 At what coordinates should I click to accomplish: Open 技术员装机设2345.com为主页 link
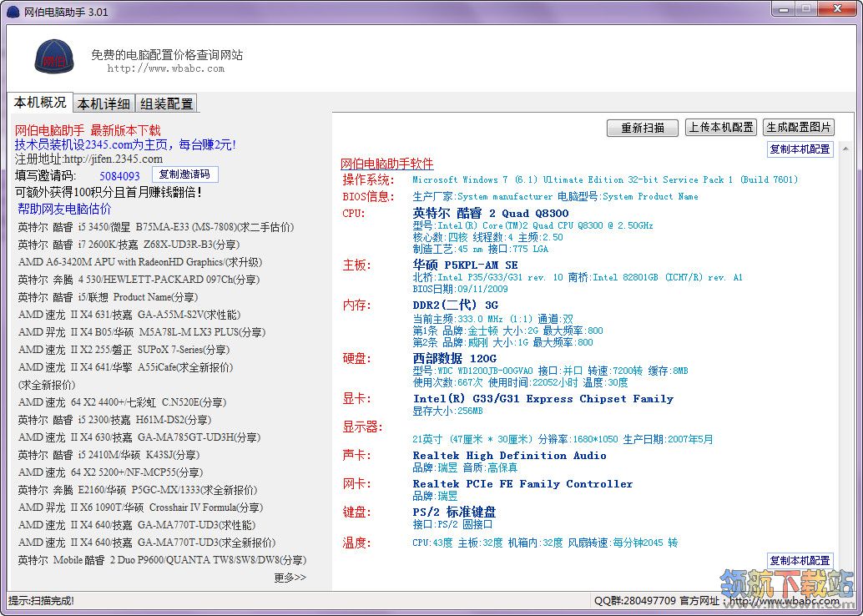125,144
